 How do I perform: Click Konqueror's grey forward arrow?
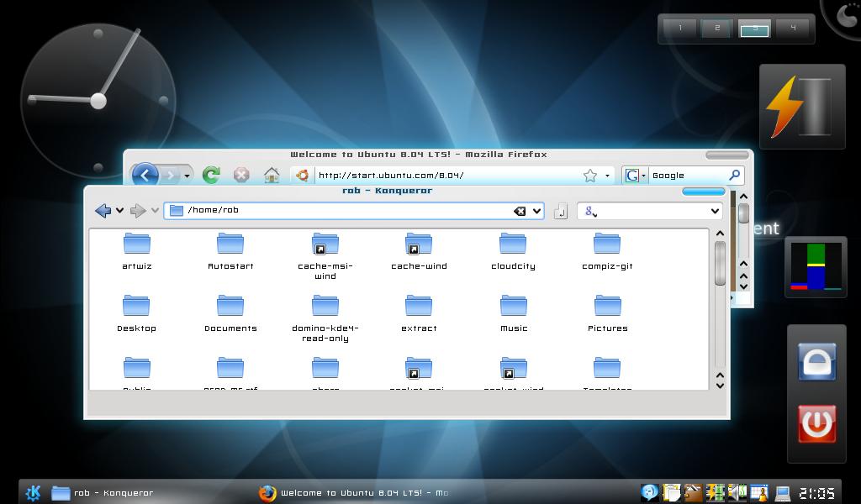coord(138,211)
